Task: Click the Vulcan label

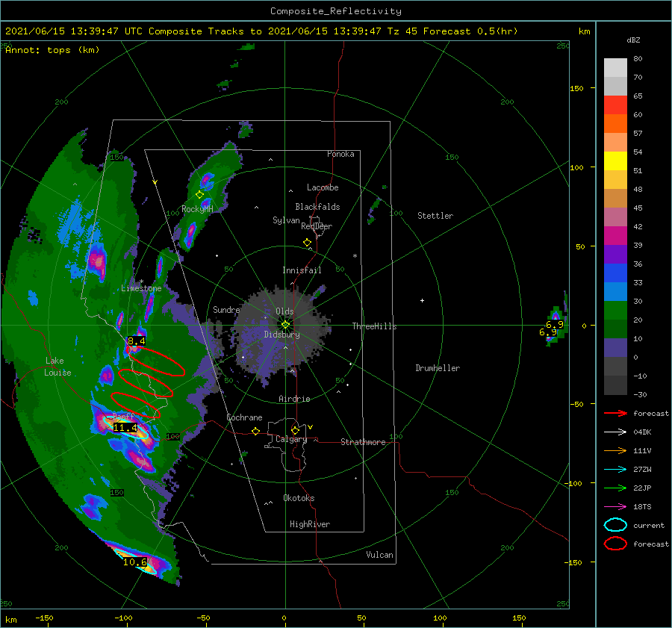Action: tap(380, 555)
